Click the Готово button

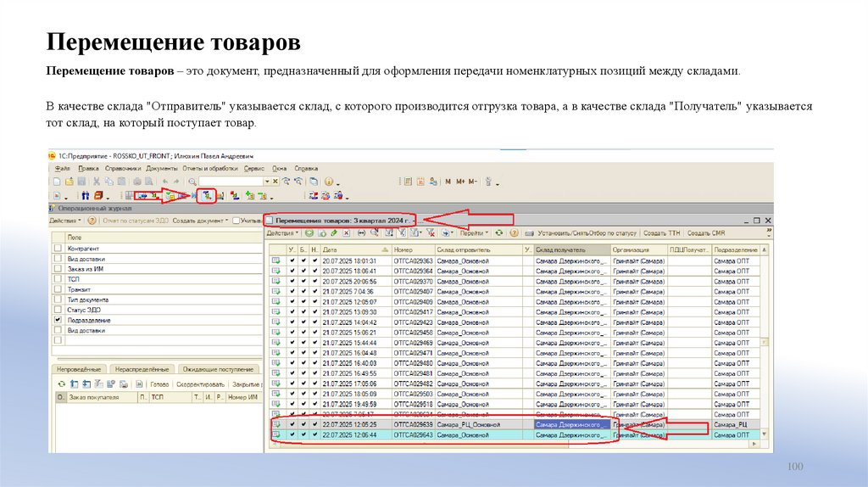click(x=159, y=384)
